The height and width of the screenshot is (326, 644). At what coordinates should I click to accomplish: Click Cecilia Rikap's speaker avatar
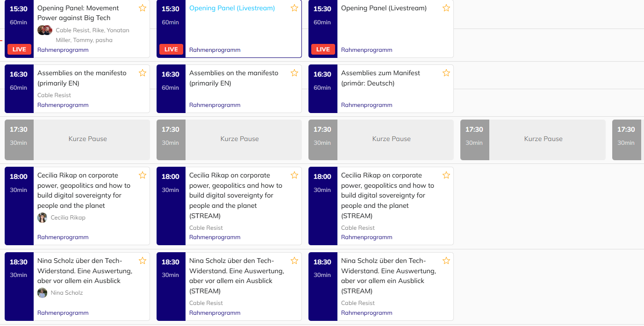click(43, 218)
